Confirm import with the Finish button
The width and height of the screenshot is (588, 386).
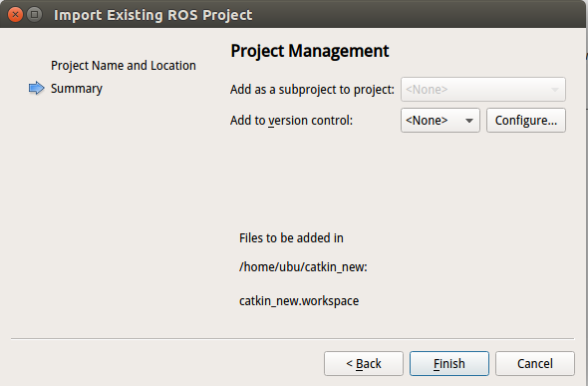click(449, 363)
